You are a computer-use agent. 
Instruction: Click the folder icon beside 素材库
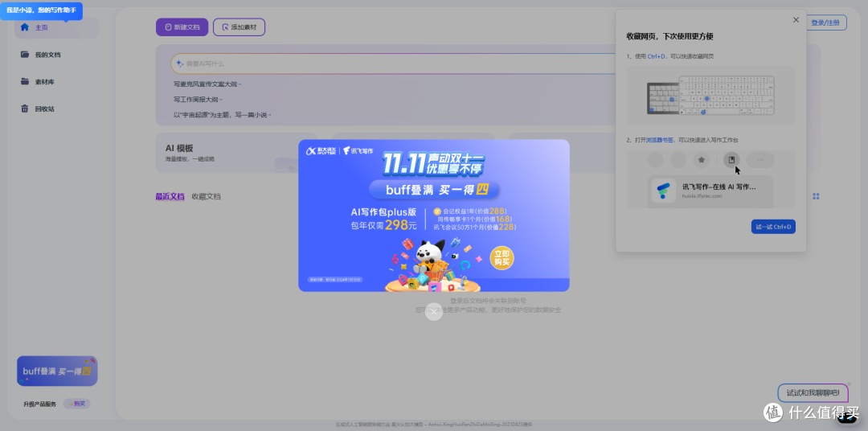pyautogui.click(x=24, y=81)
